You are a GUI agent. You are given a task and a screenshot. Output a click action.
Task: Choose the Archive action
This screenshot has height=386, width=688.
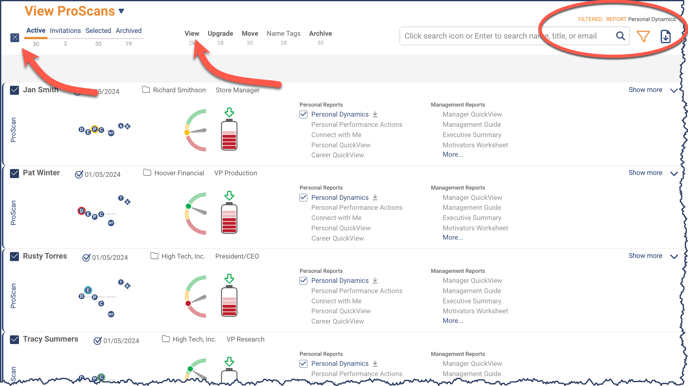(320, 33)
